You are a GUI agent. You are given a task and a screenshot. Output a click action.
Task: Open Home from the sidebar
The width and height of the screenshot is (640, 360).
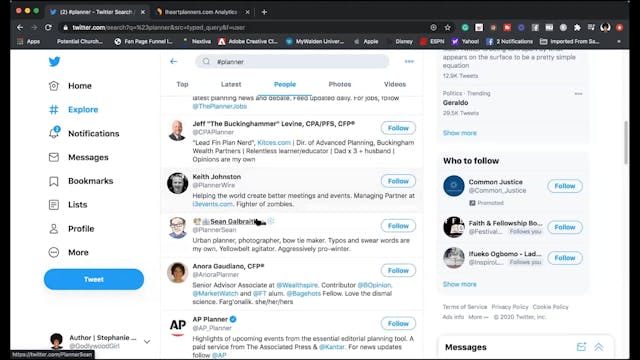[70, 86]
